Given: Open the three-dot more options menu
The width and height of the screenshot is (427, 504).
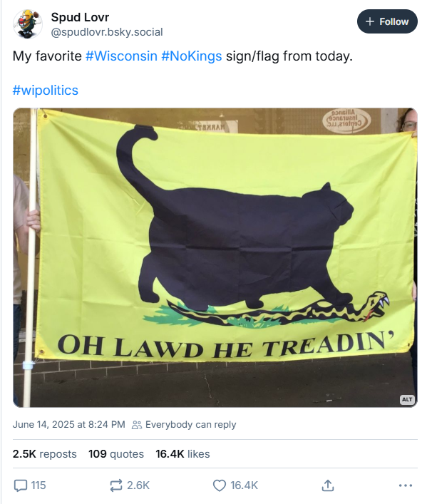Looking at the screenshot, I should 406,485.
